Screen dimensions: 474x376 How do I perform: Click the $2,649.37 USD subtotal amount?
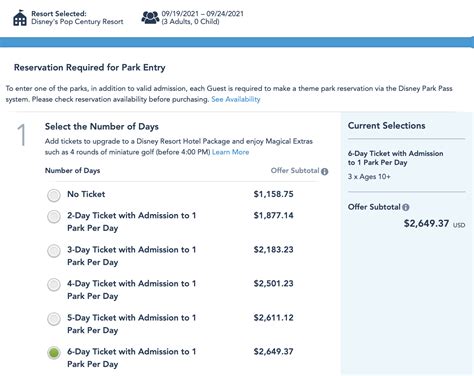click(x=434, y=223)
